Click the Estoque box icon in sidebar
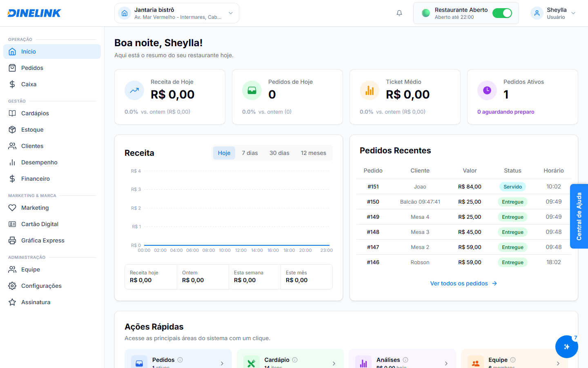Screen dimensions: 588x368 point(12,130)
